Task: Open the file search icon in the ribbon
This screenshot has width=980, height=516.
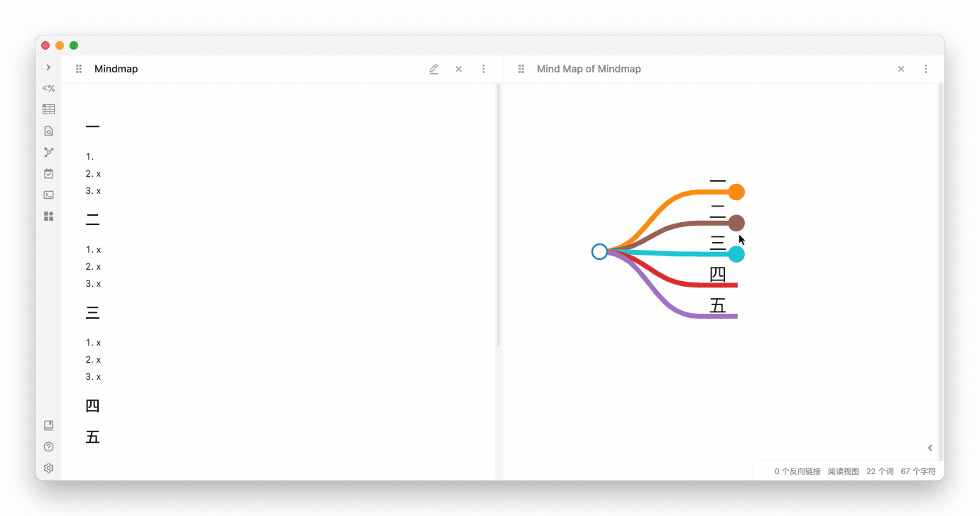Action: pyautogui.click(x=48, y=131)
